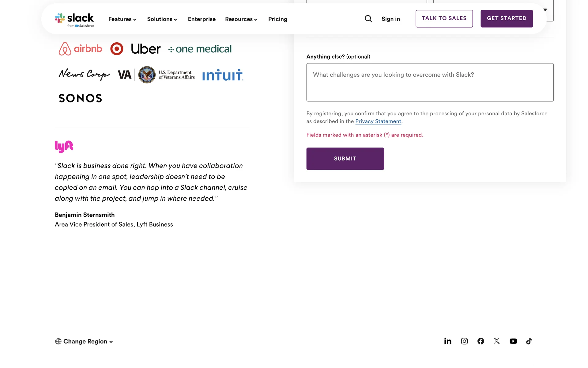Viewport: 588px width, 368px height.
Task: Open the Privacy Statement link
Action: 378,121
